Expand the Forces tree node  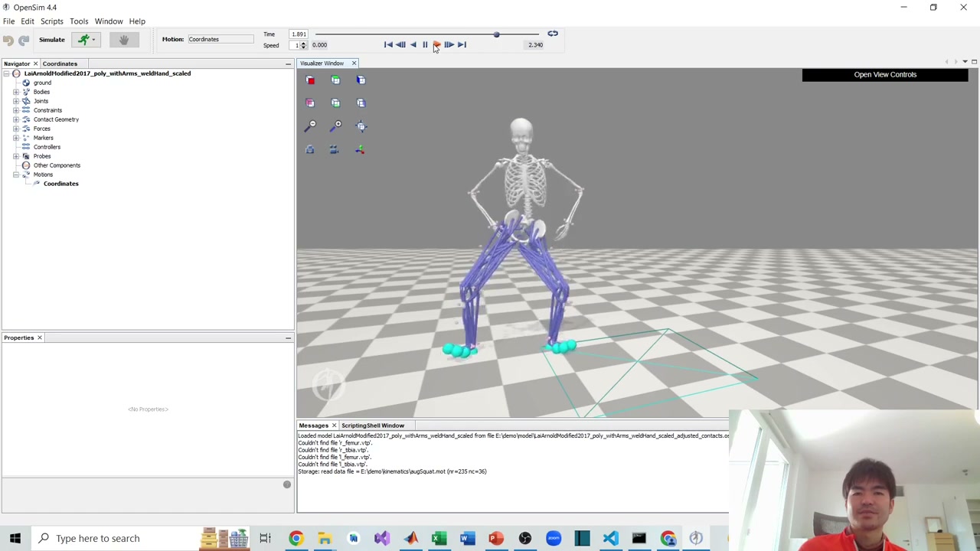point(16,129)
